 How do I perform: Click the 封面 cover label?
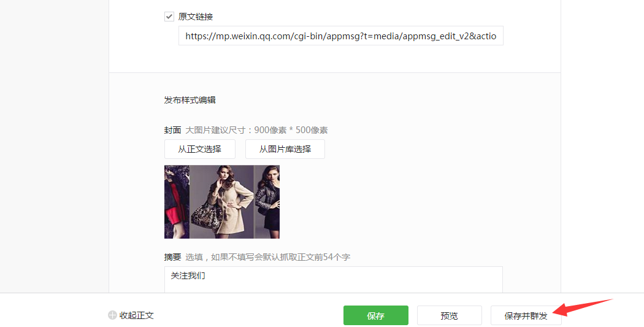172,130
